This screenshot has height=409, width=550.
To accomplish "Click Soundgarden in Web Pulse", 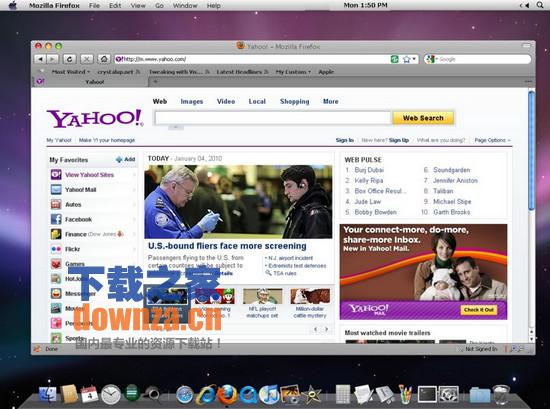I will (451, 170).
